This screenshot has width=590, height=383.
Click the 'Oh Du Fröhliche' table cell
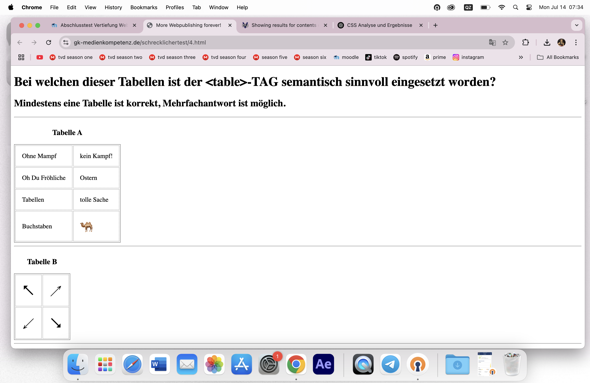44,178
